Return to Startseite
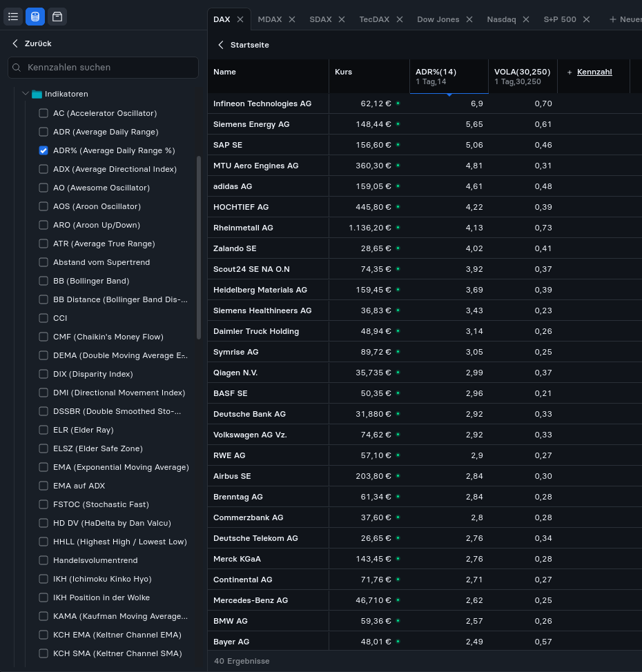This screenshot has height=672, width=642. [250, 45]
